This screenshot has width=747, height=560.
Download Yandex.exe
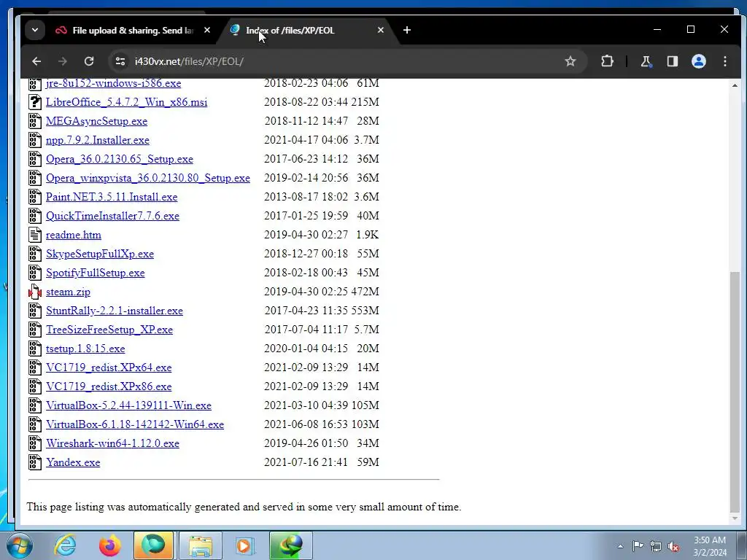[x=73, y=462]
